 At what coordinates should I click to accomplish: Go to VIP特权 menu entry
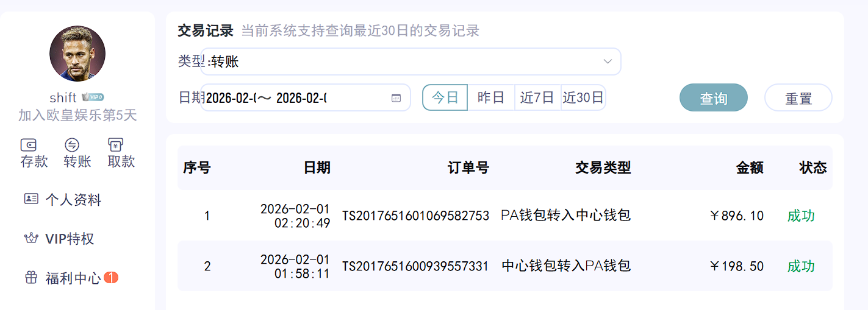coord(70,239)
